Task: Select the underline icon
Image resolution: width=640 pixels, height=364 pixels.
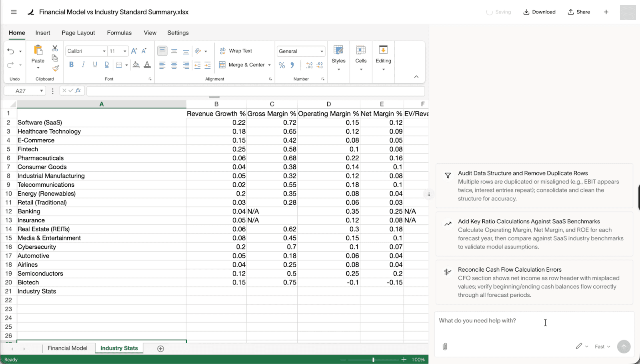Action: point(95,64)
